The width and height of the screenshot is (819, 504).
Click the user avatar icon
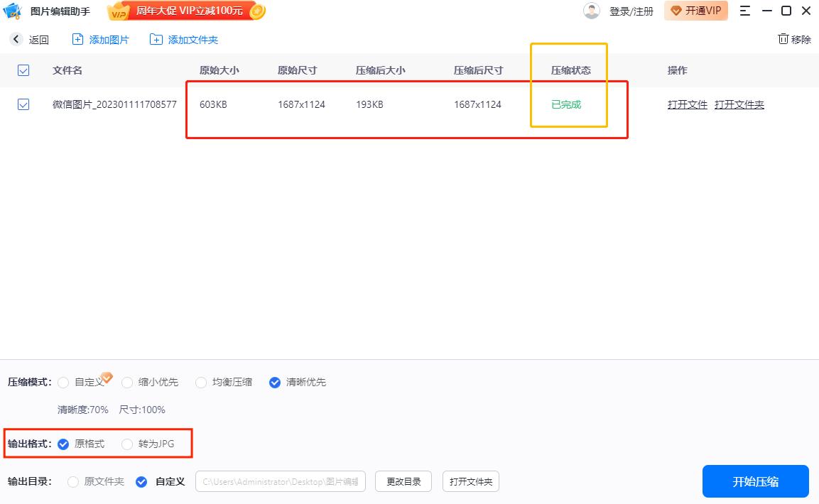(592, 11)
